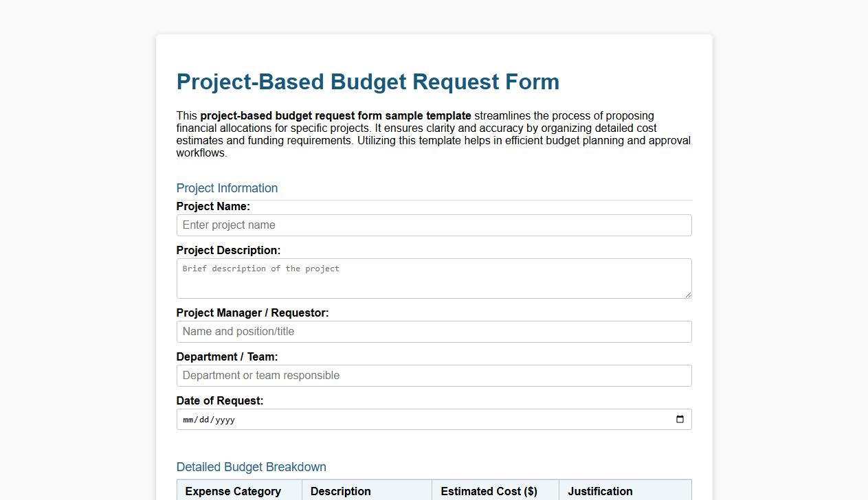Click the Project Manager / Requestor label

coord(252,312)
